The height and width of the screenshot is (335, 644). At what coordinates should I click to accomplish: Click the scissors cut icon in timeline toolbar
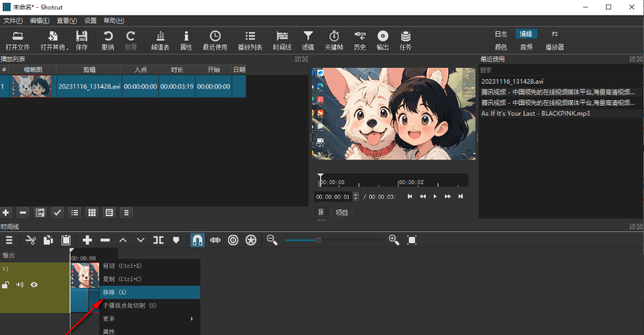click(30, 240)
